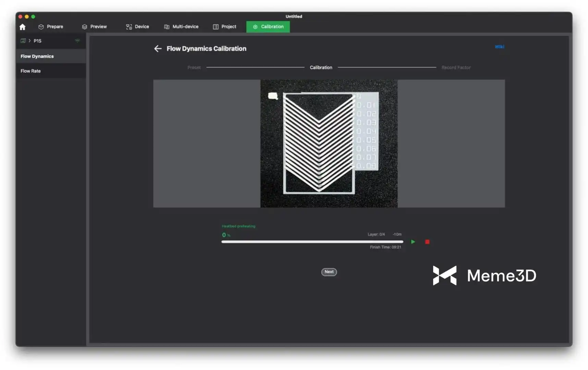Open the Project tab
This screenshot has height=370, width=588.
coord(224,27)
